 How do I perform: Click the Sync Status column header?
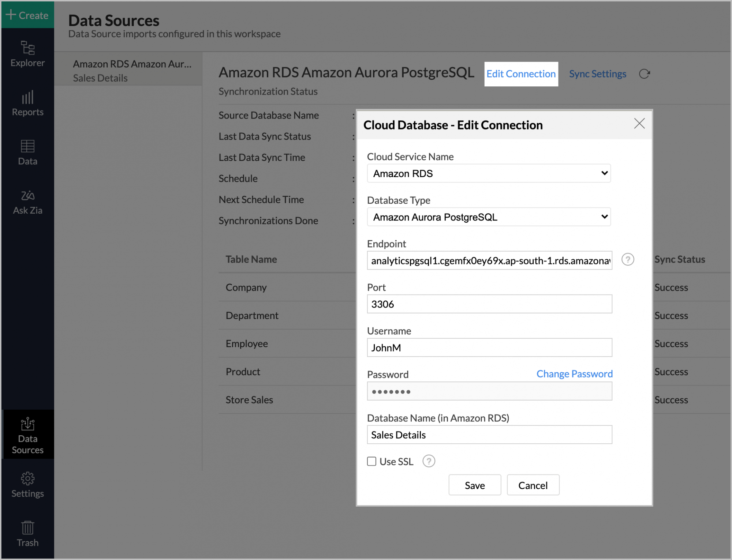coord(680,259)
